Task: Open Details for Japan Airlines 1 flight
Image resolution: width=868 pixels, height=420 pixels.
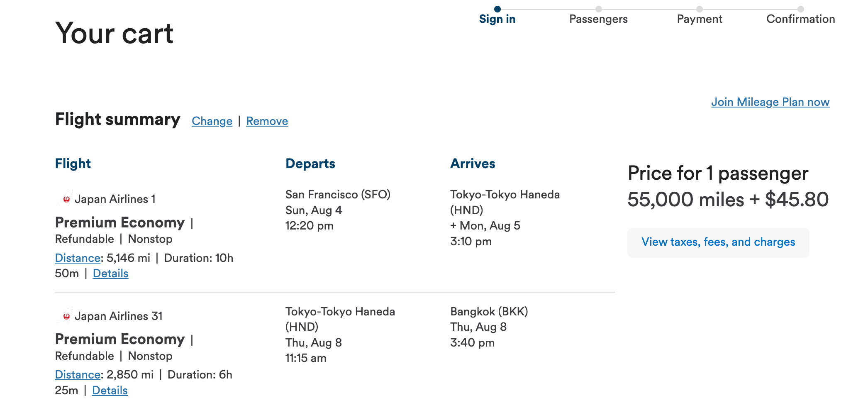Action: point(110,273)
